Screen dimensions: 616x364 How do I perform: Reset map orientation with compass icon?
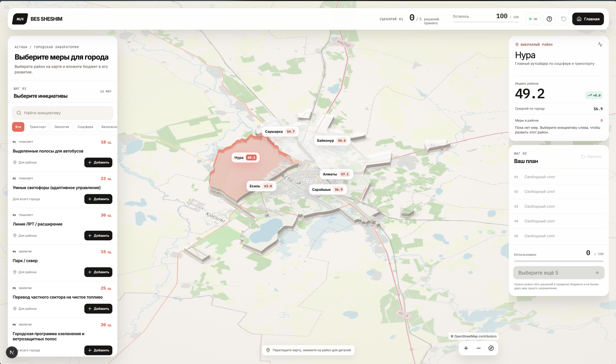pyautogui.click(x=491, y=348)
